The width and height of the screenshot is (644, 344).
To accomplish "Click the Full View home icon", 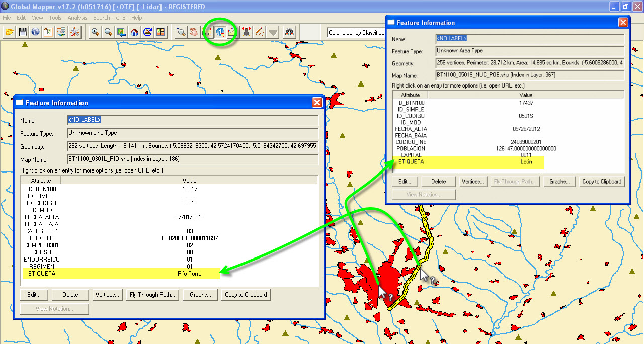I will click(x=134, y=31).
